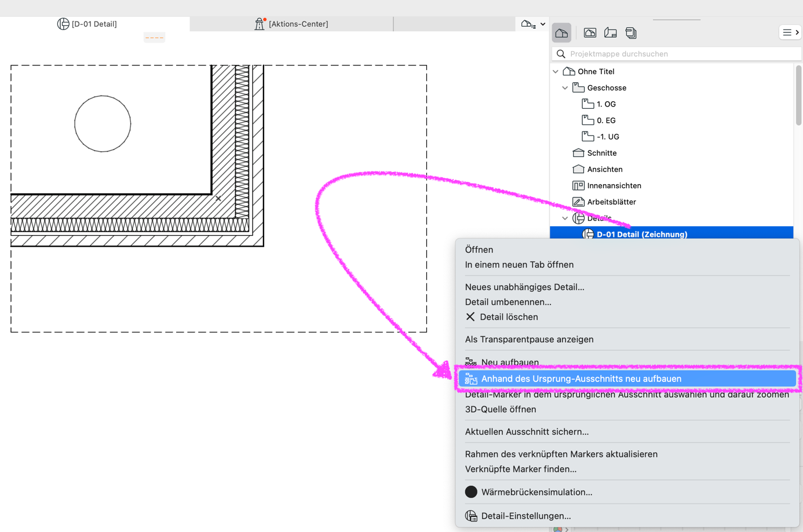Open navigator options menu button
Viewport: 803px width, 532px height.
pos(790,32)
